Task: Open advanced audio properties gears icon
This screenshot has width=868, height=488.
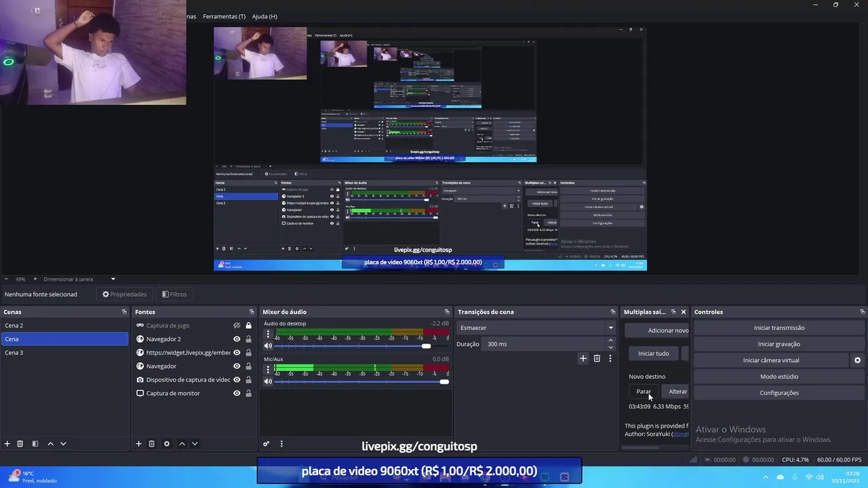Action: 267,444
